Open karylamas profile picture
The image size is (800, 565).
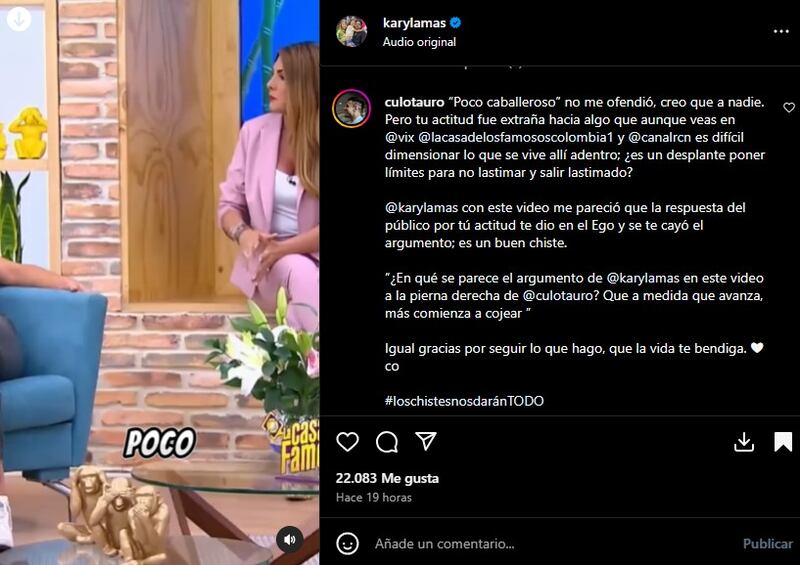click(x=352, y=32)
